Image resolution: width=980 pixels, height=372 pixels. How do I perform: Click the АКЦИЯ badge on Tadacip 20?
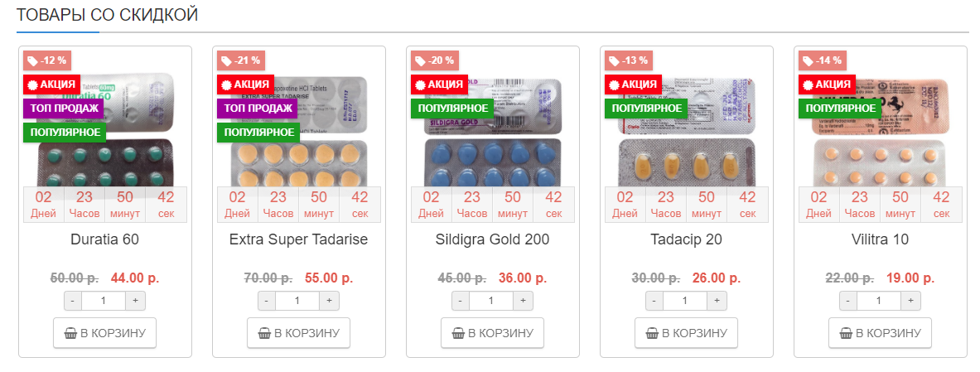632,85
